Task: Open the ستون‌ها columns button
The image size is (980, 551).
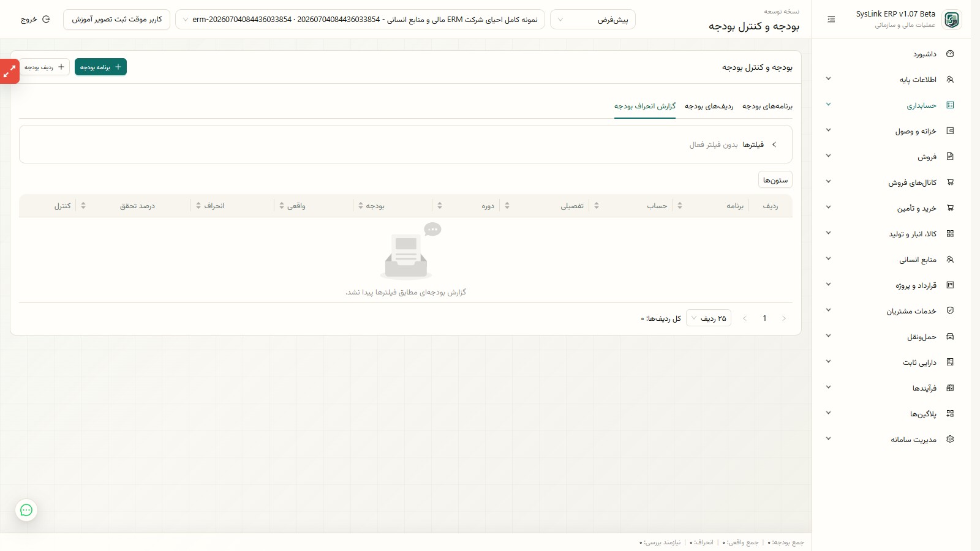Action: click(x=775, y=179)
